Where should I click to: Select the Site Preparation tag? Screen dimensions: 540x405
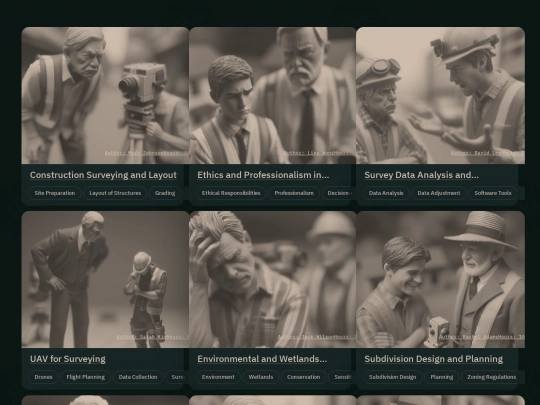(55, 193)
